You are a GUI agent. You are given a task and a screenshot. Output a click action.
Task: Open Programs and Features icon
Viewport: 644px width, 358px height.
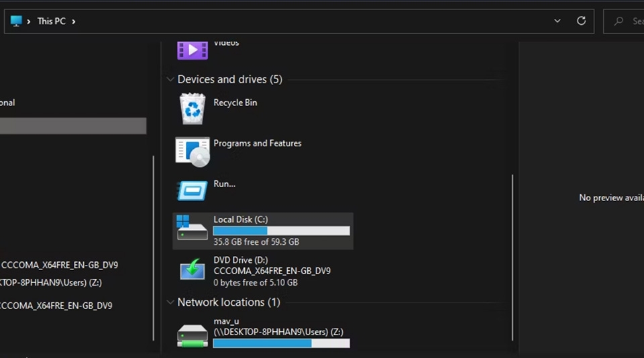(193, 152)
